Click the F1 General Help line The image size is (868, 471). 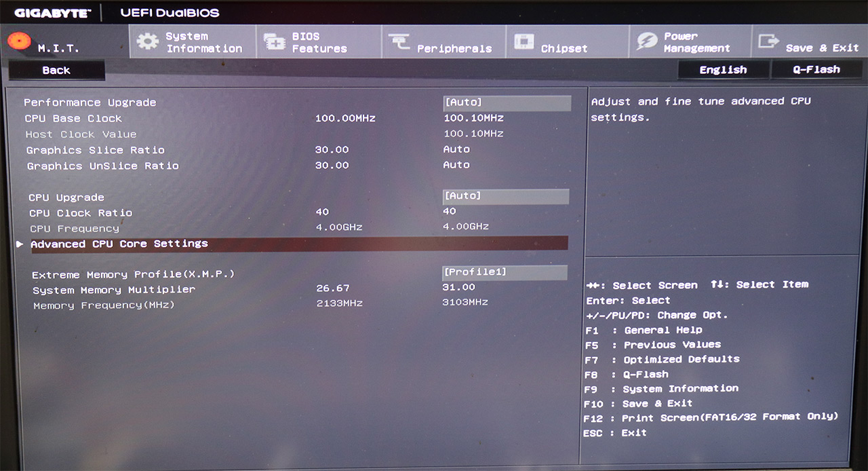[644, 331]
